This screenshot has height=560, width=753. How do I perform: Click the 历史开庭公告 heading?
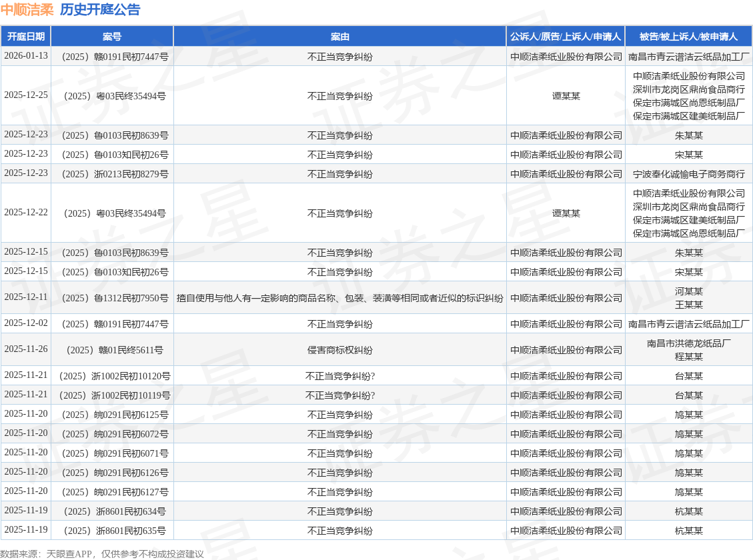pyautogui.click(x=100, y=9)
